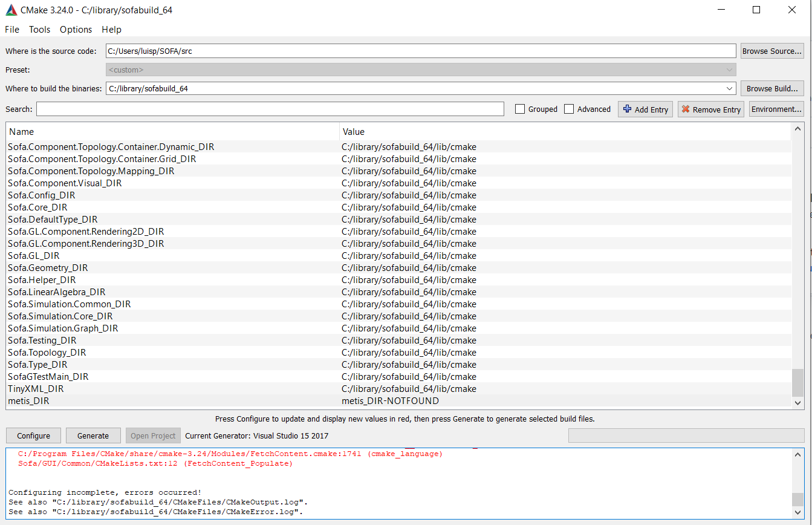
Task: Click the Generate button
Action: (x=93, y=435)
